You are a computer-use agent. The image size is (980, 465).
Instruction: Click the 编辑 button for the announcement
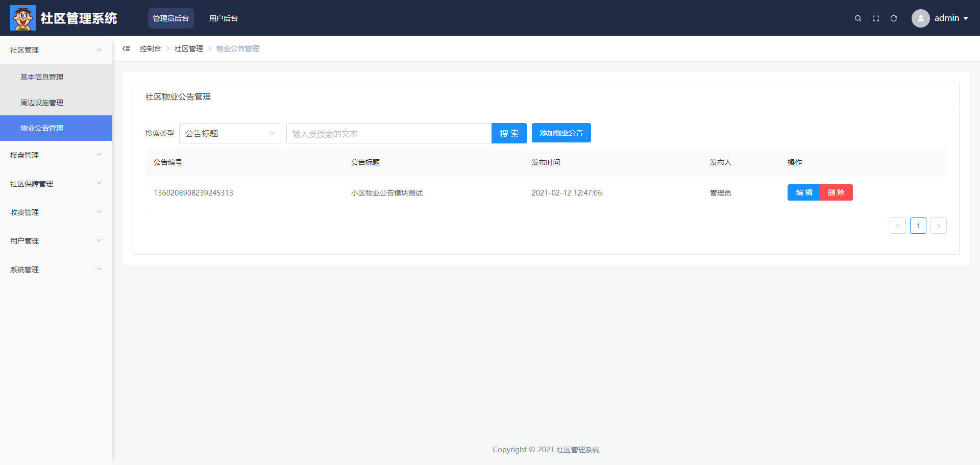click(x=803, y=192)
